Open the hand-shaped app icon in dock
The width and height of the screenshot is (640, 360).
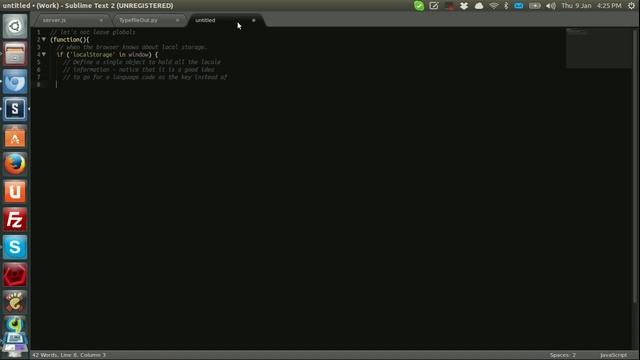[15, 302]
